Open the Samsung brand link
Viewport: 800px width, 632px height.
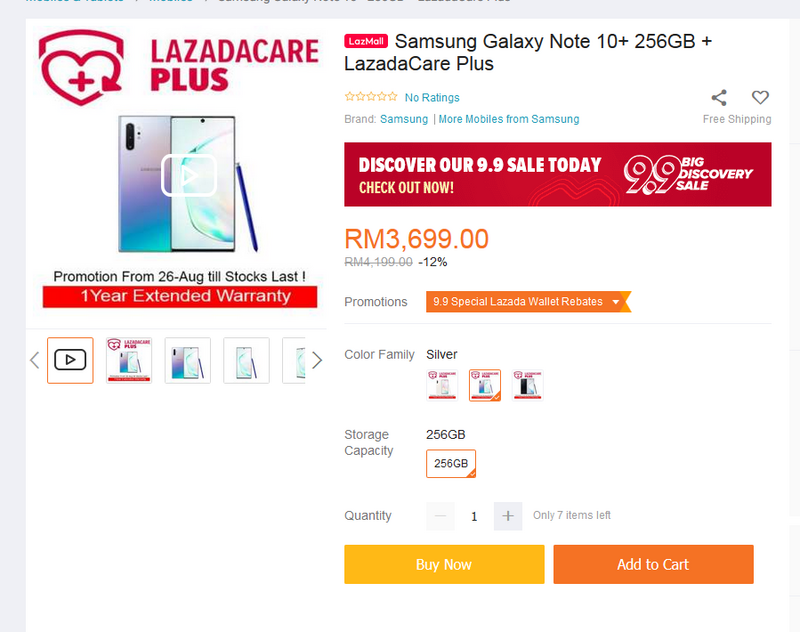click(404, 119)
